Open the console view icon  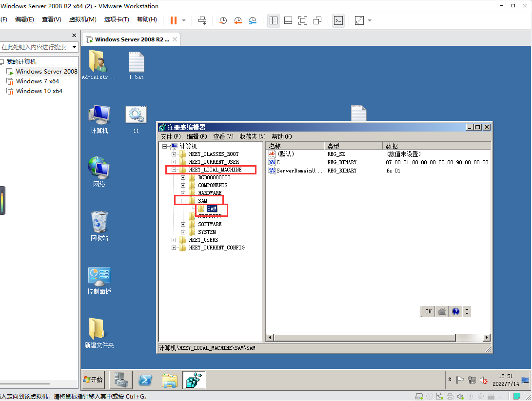point(338,20)
